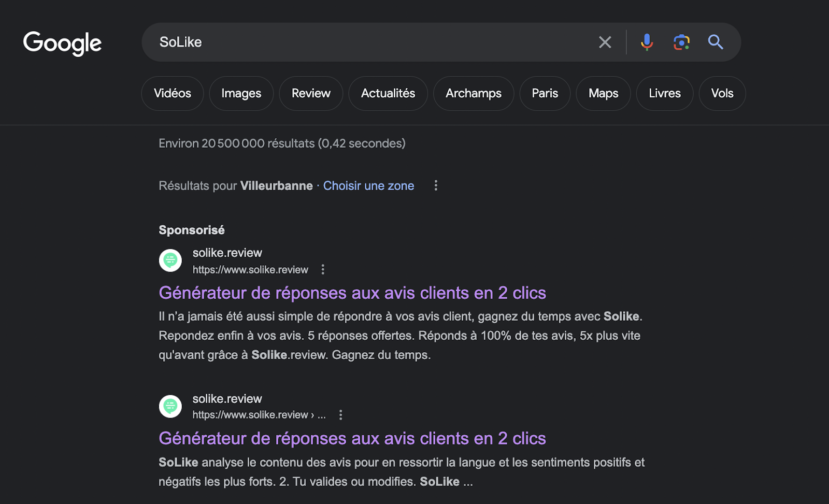Select the Review filter chip

coord(311,93)
